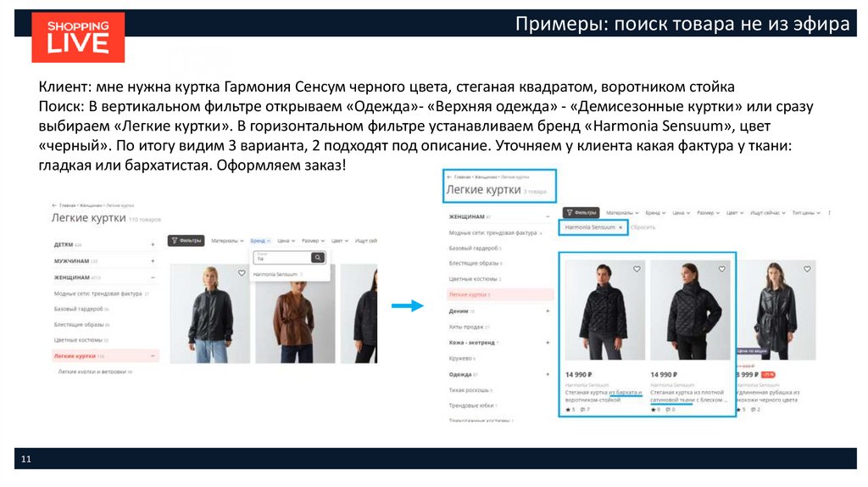Open the Материалы dropdown in left screenshot

[x=227, y=241]
